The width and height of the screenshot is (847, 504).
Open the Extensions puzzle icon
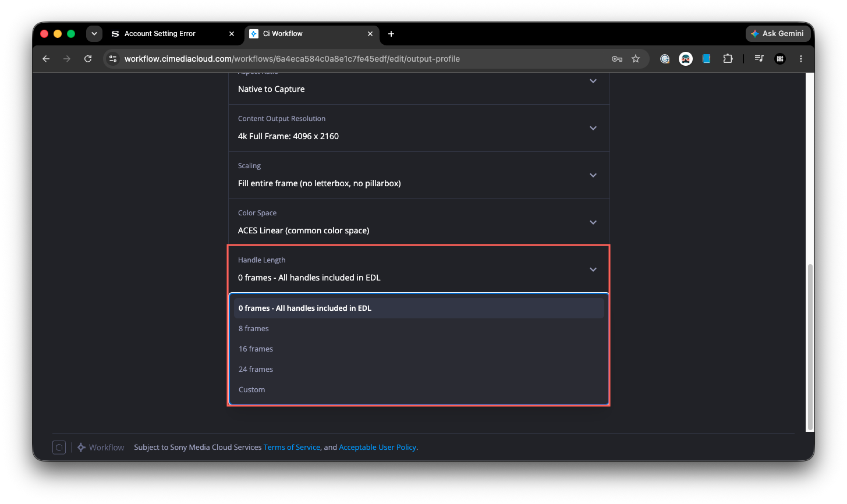point(728,59)
